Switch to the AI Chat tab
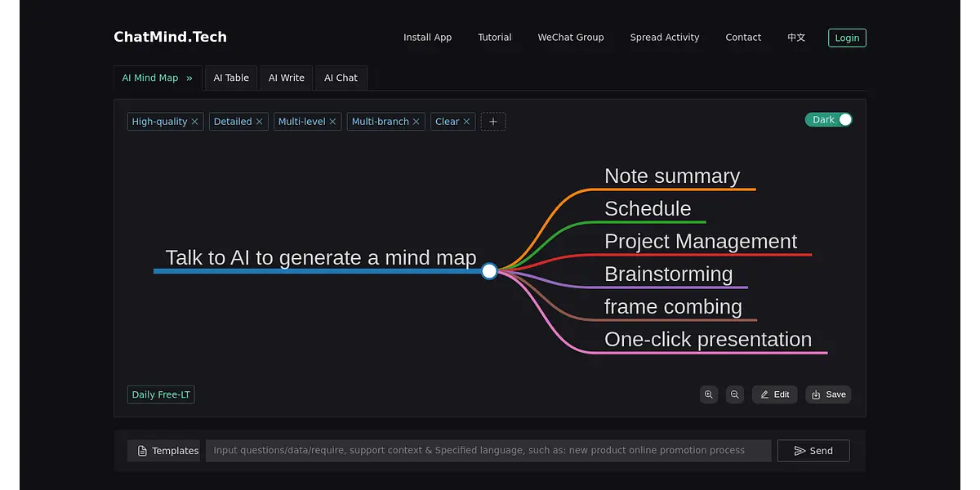The height and width of the screenshot is (490, 980). tap(341, 78)
